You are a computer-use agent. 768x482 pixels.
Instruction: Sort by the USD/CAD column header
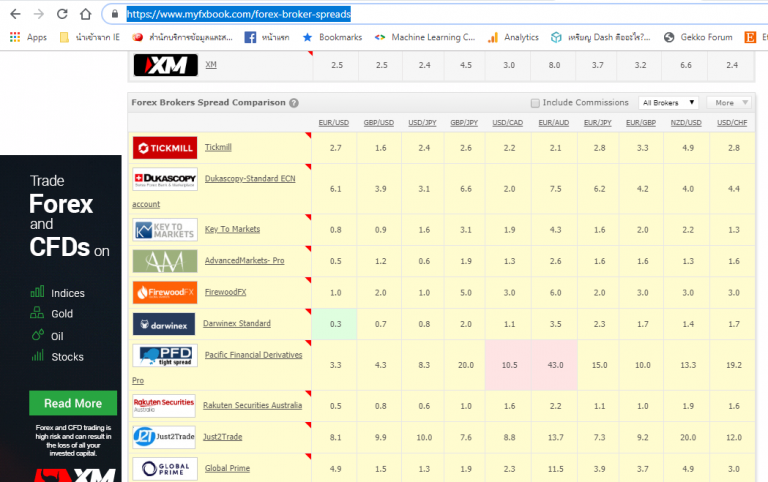(507, 122)
